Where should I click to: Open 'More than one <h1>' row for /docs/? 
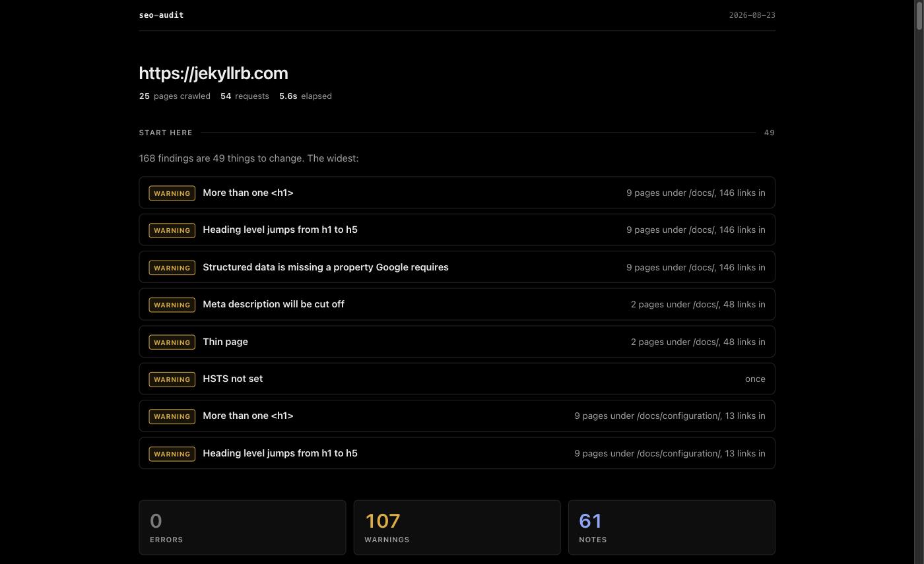[457, 193]
